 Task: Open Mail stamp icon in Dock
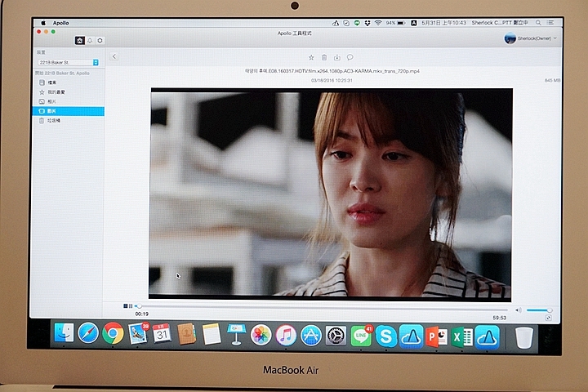coord(138,333)
